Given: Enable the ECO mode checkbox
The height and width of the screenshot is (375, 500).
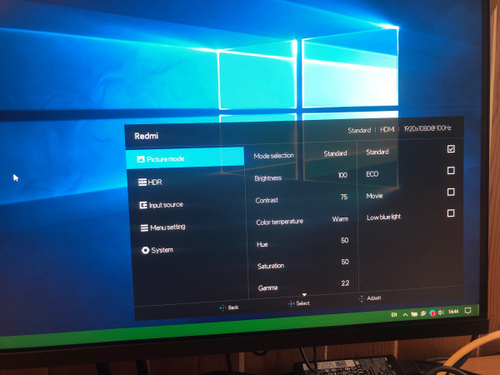Looking at the screenshot, I should (x=451, y=171).
